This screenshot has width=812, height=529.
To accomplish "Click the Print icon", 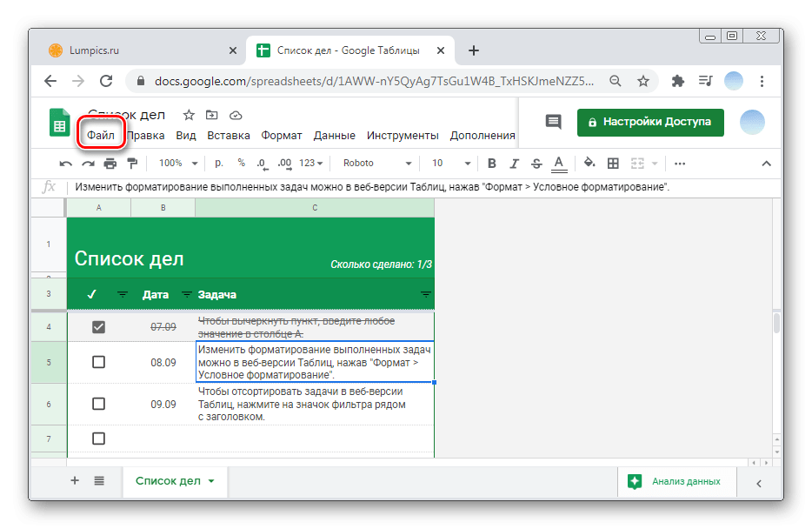I will [x=110, y=164].
